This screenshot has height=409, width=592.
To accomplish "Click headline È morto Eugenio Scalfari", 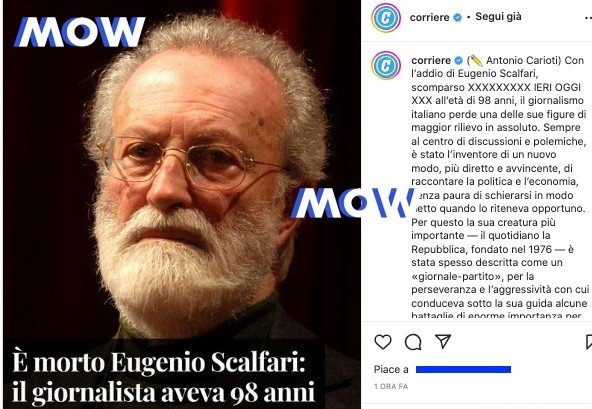I will point(159,362).
